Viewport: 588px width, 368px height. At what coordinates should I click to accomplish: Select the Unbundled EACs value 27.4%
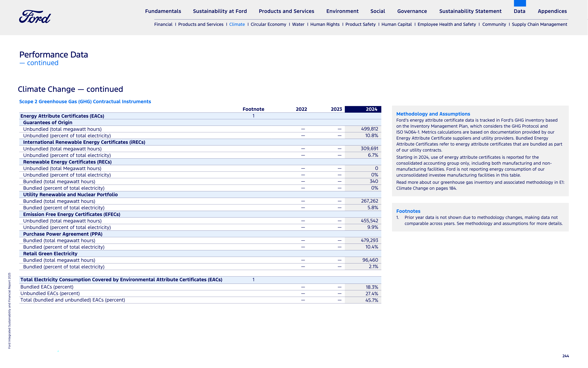coord(372,294)
